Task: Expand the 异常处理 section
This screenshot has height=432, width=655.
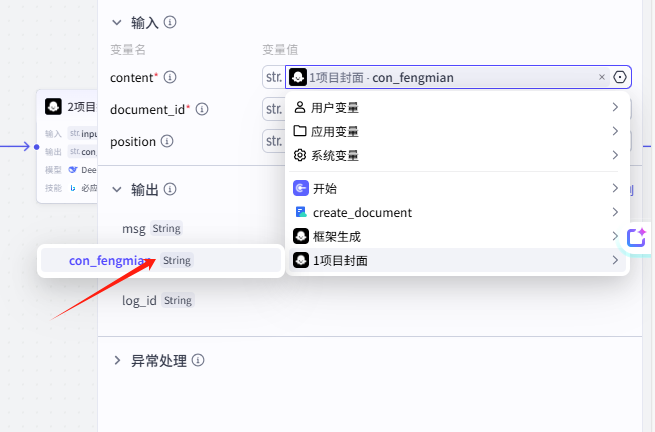Action: click(117, 360)
